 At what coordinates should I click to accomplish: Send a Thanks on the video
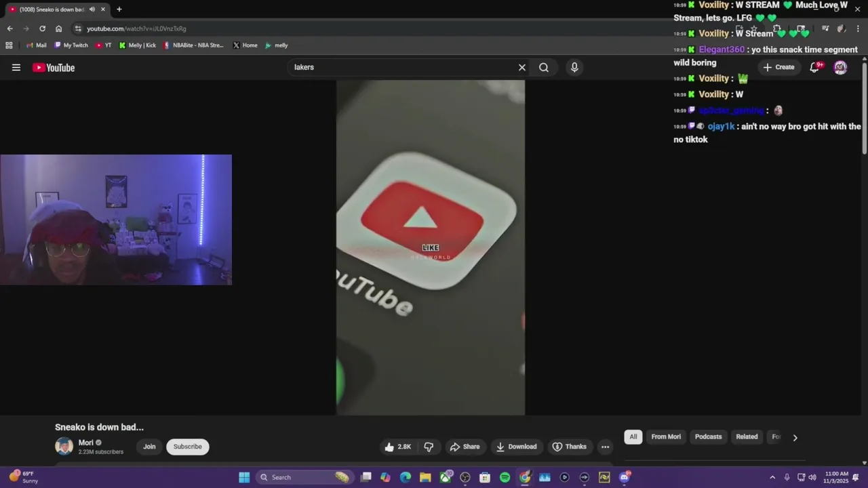[x=569, y=447]
